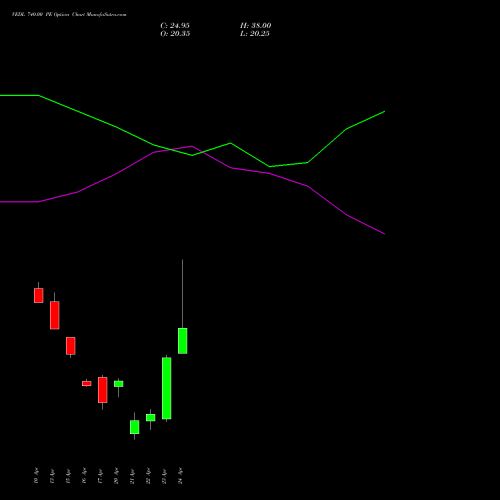Click the green candle with the tall upper wick
The height and width of the screenshot is (500, 500).
coord(182,341)
